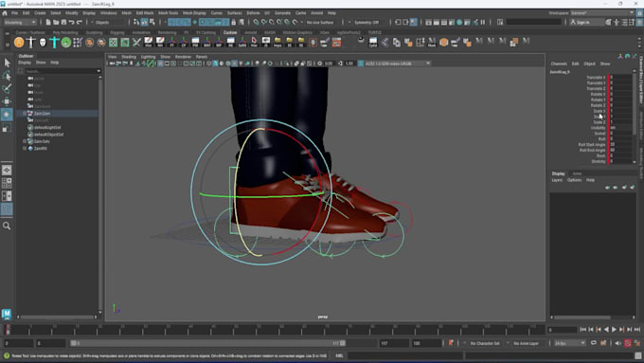
Task: Click the white T-pose figure shelf icon
Action: (31, 42)
